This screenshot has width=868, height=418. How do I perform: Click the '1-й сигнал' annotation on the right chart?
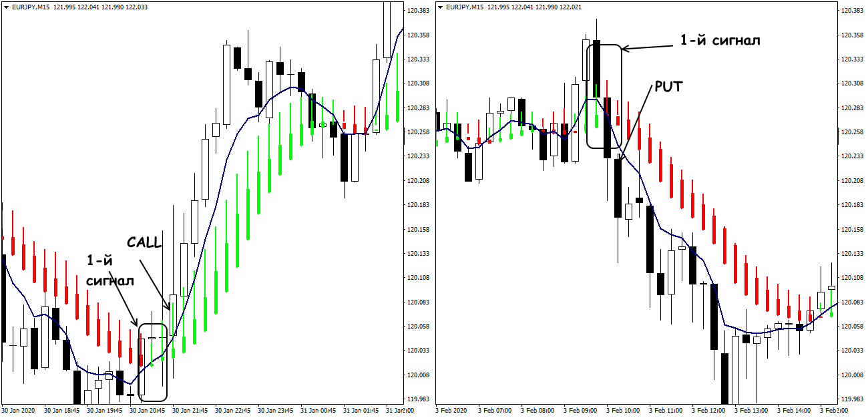tap(719, 40)
